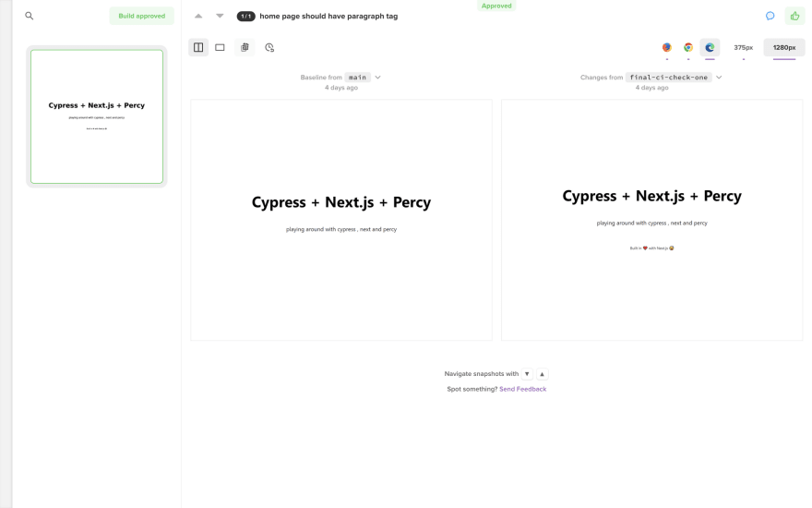Switch to side-by-side comparison view
This screenshot has width=812, height=508.
[198, 47]
